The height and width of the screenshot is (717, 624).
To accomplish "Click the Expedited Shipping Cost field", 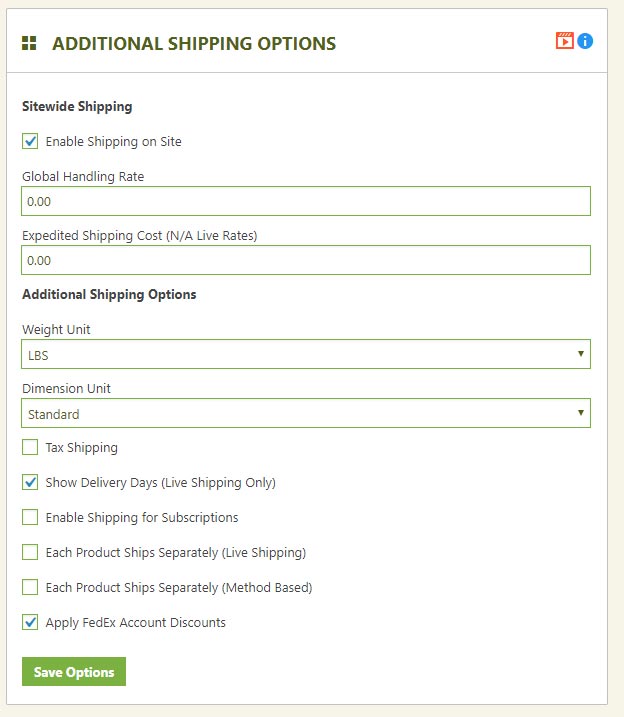I will pos(306,260).
